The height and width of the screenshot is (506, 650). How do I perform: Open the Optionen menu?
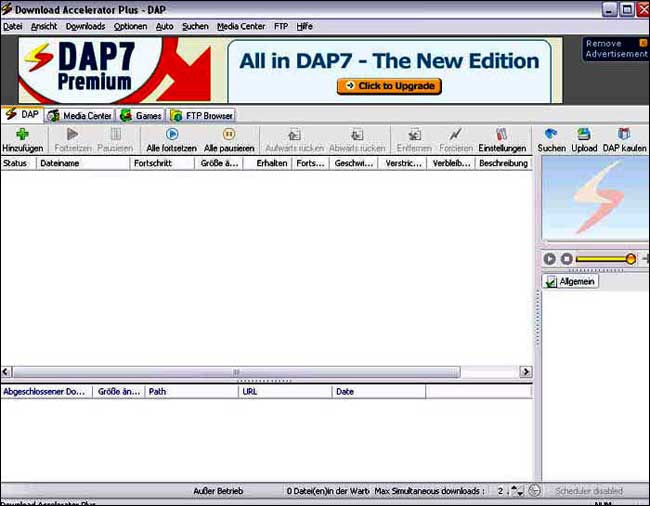coord(131,27)
